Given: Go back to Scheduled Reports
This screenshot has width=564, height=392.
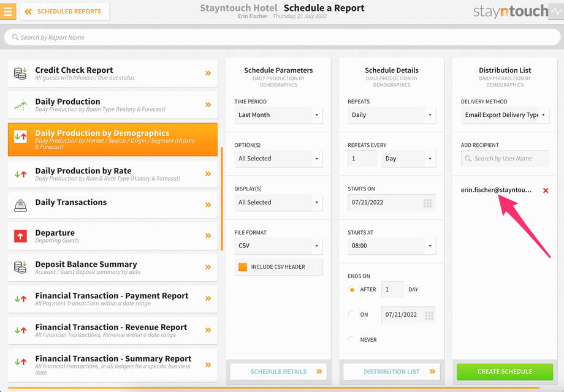Looking at the screenshot, I should [65, 12].
